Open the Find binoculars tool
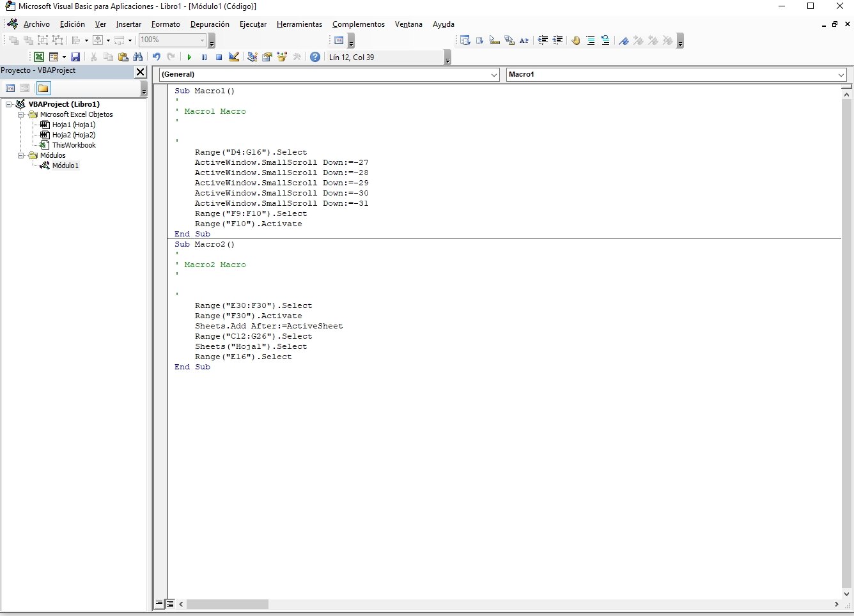854x616 pixels. click(138, 58)
